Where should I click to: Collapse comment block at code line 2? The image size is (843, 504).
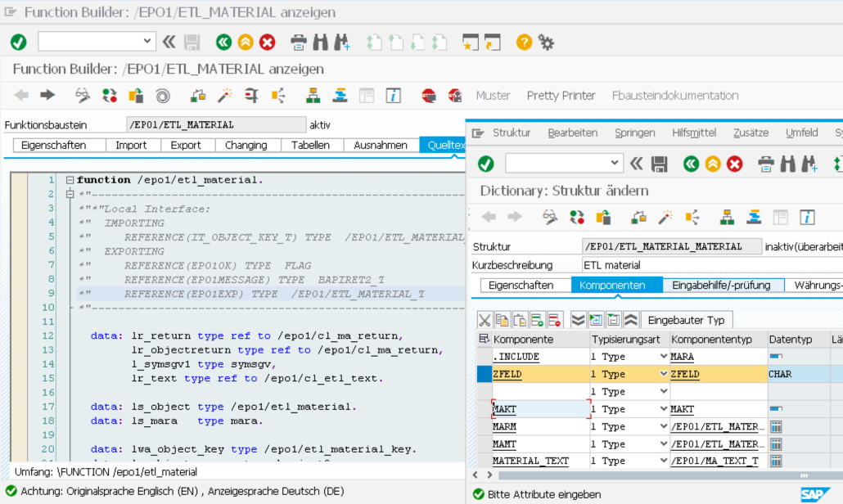(70, 194)
